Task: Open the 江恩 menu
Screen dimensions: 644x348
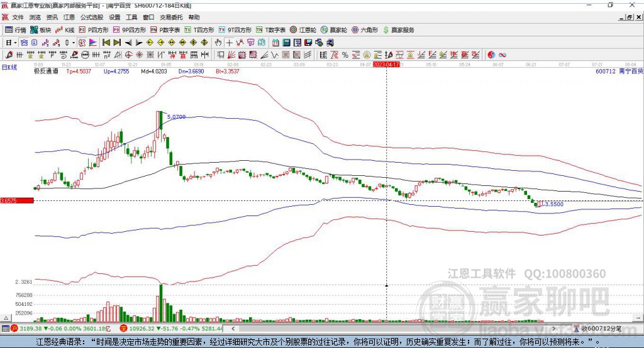Action: (x=69, y=17)
